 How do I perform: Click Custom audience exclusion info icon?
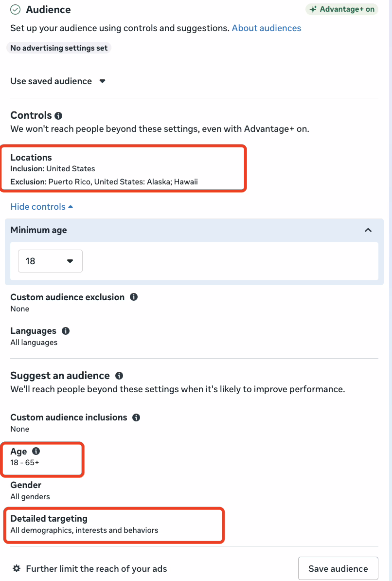click(x=134, y=297)
